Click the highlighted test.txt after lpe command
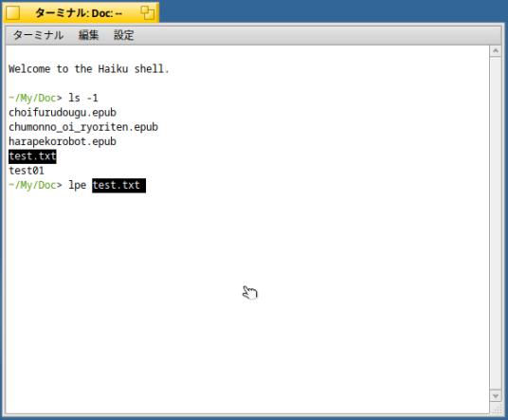The width and height of the screenshot is (508, 420). (118, 186)
